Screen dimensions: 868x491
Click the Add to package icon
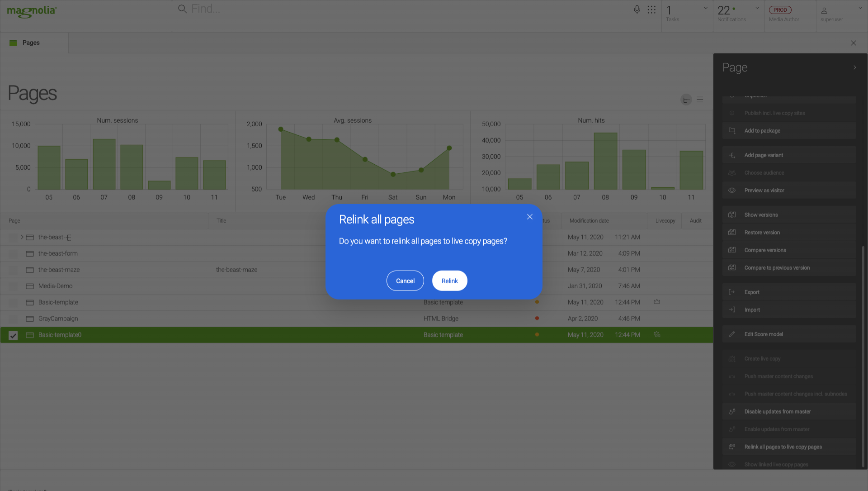732,131
